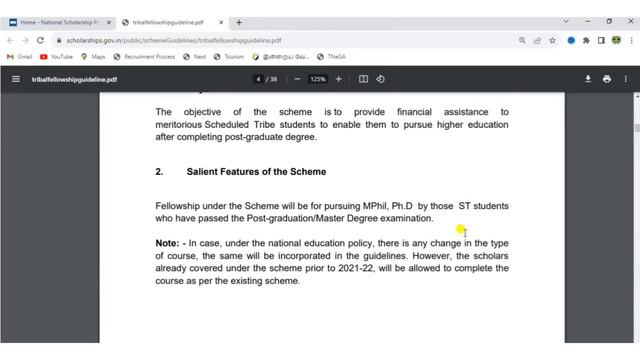Minimize the Chrome window
This screenshot has height=360, width=640.
click(x=588, y=21)
